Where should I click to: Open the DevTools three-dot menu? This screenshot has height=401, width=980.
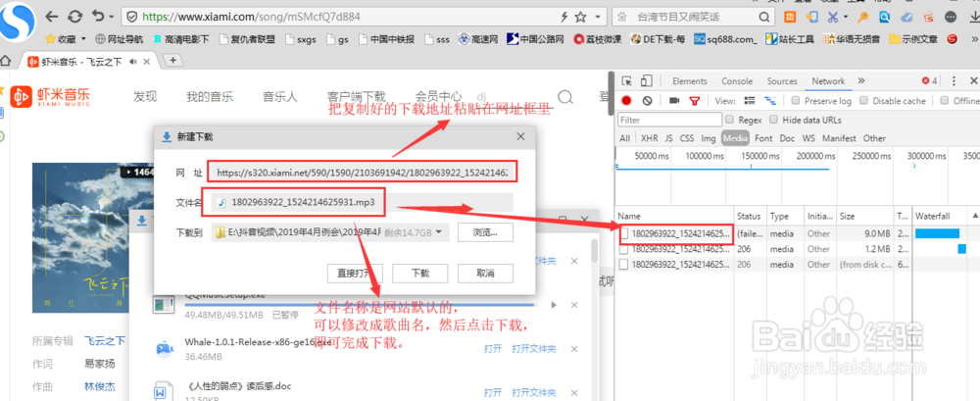[954, 81]
